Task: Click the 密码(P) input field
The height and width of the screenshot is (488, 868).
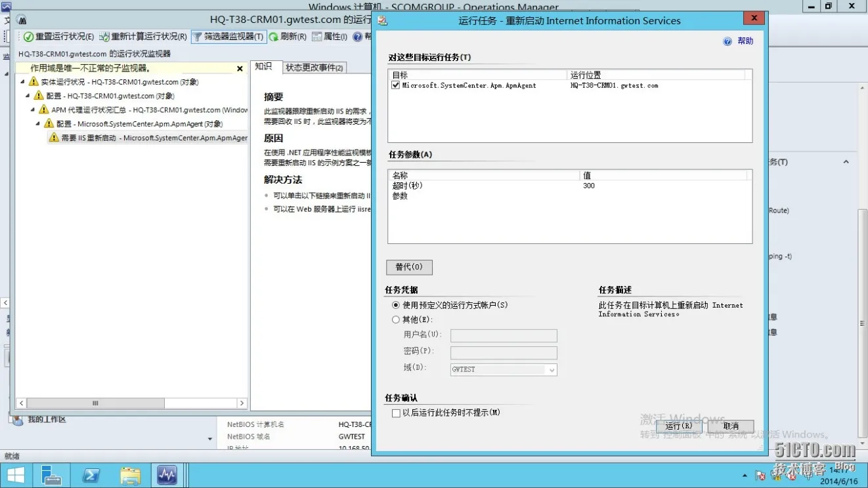Action: tap(504, 353)
